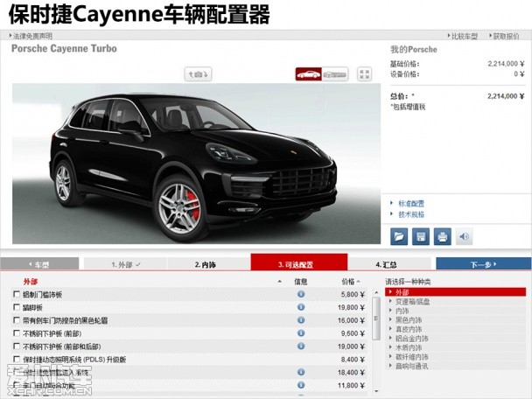This screenshot has height=399, width=532.
Task: Check the 踏脚板 option
Action: click(17, 307)
